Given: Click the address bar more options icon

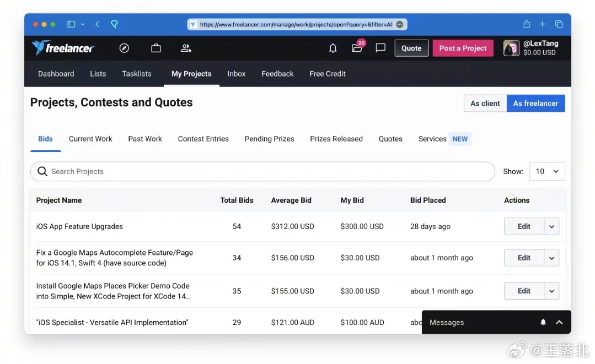Looking at the screenshot, I should click(400, 24).
